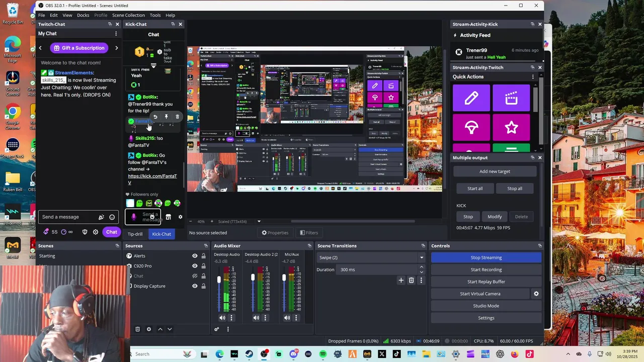Open My Chat three-dot menu
Screen dimensions: 644x362
click(x=116, y=34)
